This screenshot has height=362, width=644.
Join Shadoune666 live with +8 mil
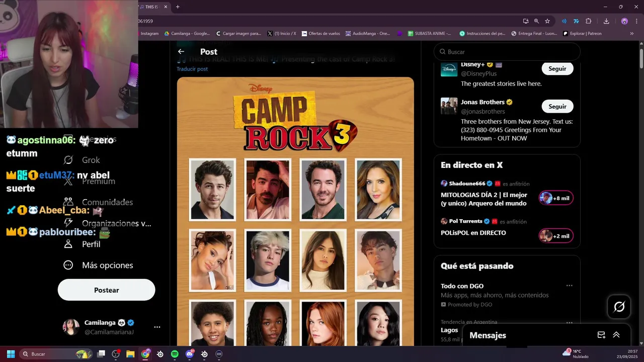point(556,198)
